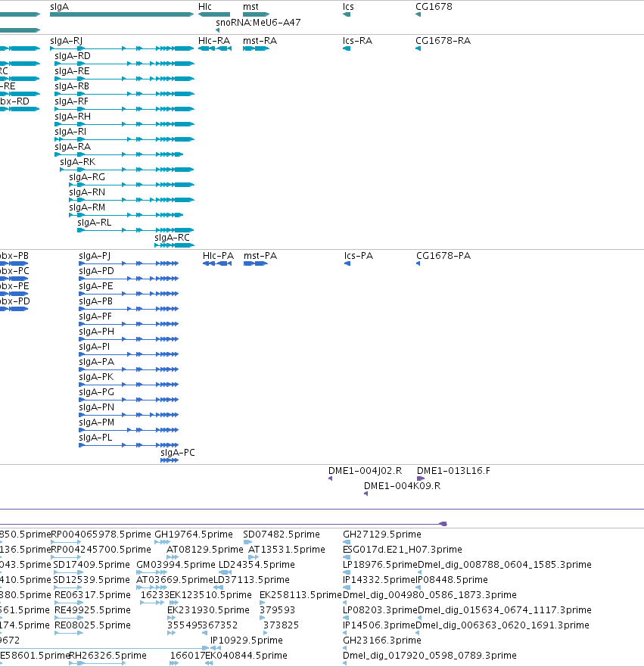Select the slgA-RC transcript label
Viewport: 644px width, 667px height.
pos(172,238)
